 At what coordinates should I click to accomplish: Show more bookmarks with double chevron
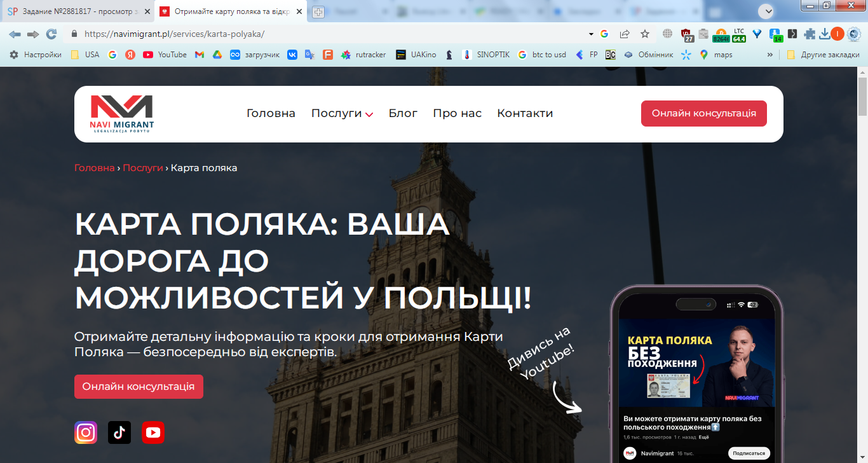[770, 55]
